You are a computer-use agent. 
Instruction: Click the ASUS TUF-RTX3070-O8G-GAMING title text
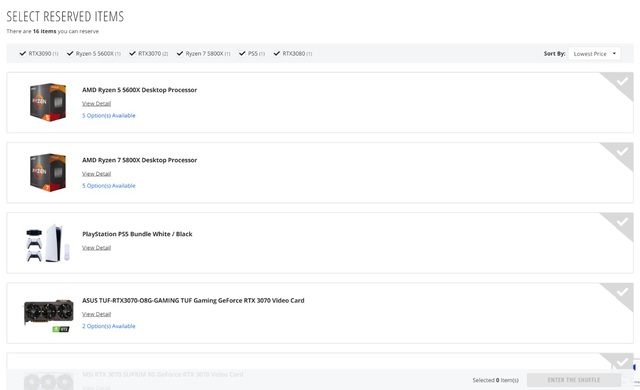pyautogui.click(x=193, y=300)
